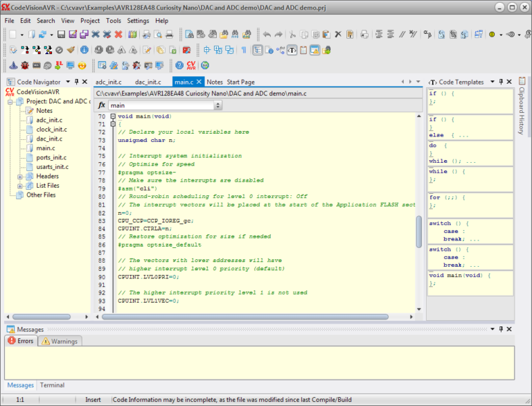Open the function selector dropdown showing main

click(218, 105)
